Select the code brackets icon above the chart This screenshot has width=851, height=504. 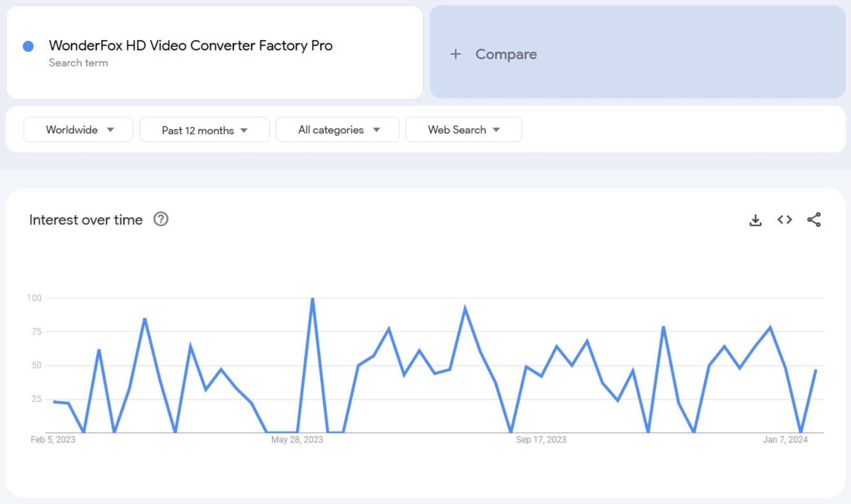click(785, 220)
